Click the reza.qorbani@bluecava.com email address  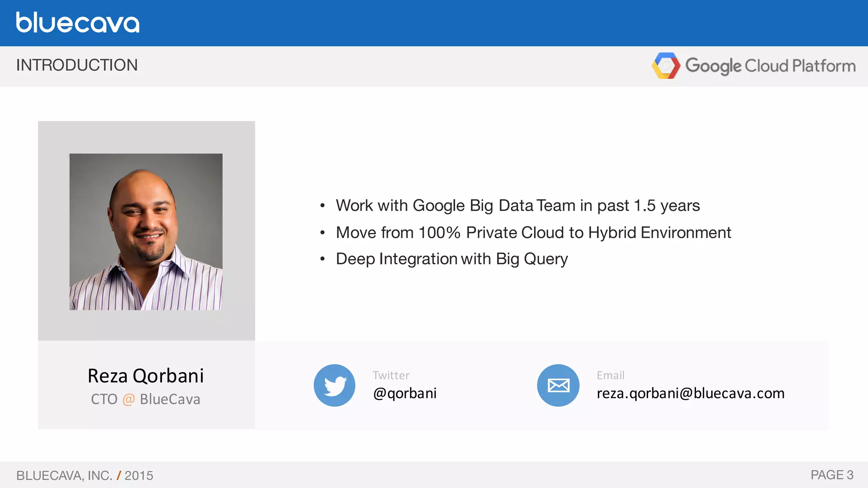(690, 394)
